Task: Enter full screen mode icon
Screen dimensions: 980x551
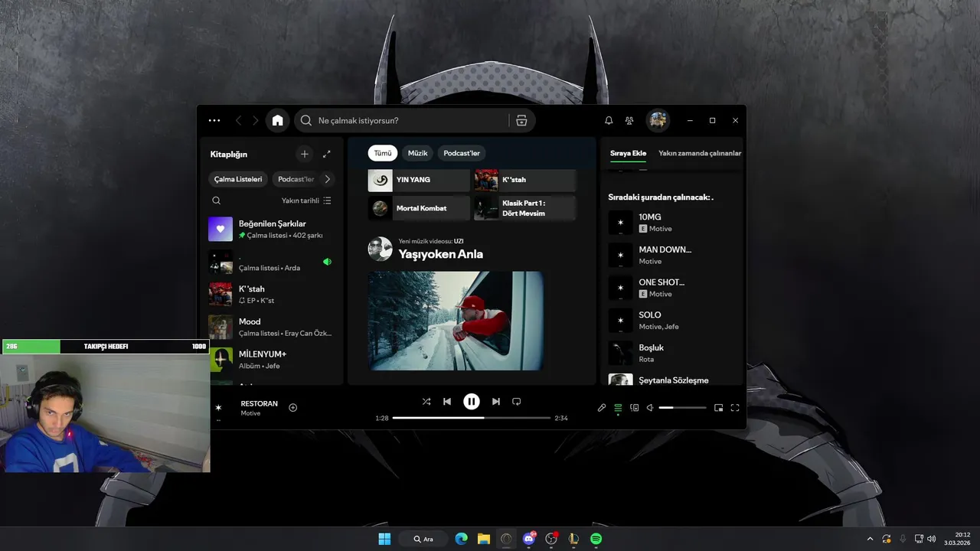Action: click(735, 408)
